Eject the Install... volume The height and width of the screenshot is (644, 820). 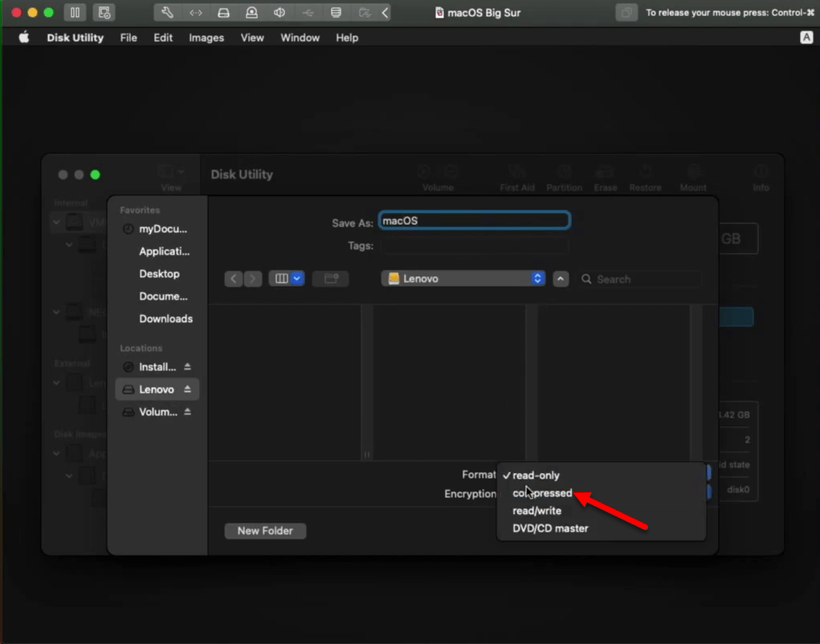(187, 367)
